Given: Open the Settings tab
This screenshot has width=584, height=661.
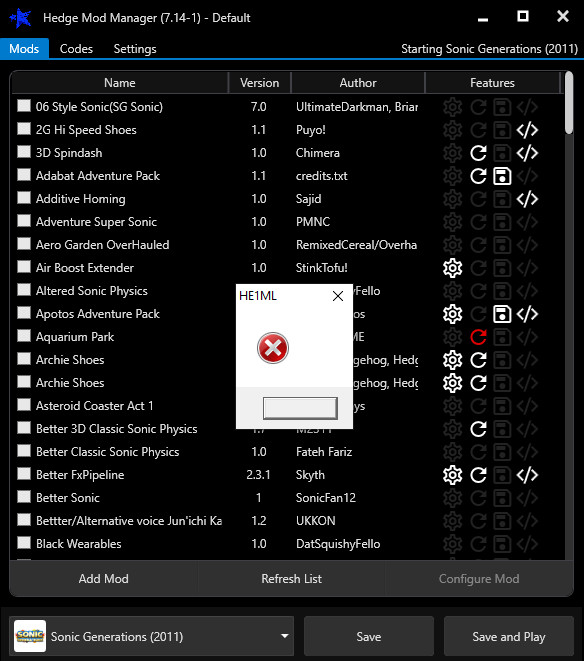Looking at the screenshot, I should point(135,49).
